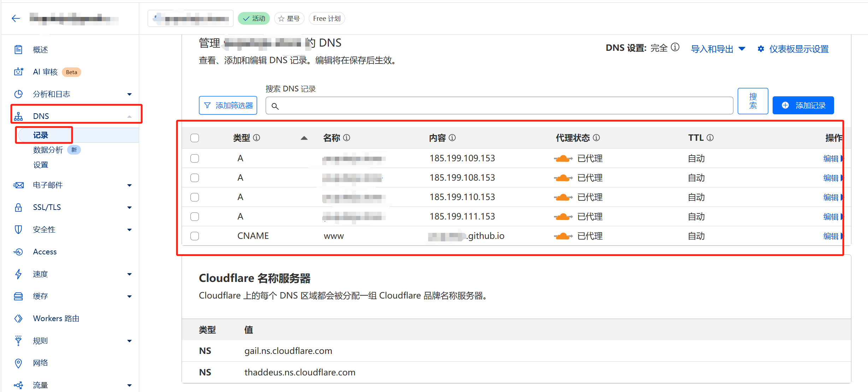868x392 pixels.
Task: Expand the 安全性 dropdown arrow
Action: click(129, 230)
